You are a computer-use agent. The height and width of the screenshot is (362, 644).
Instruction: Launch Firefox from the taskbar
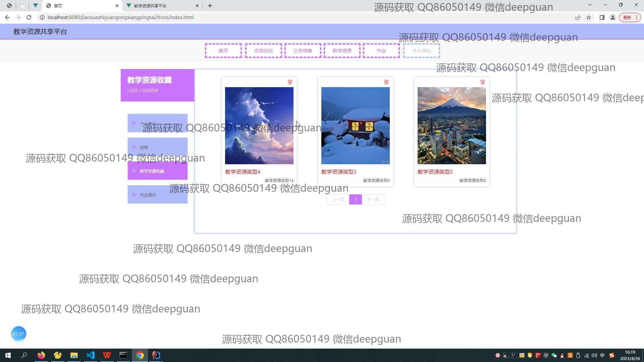[41, 355]
